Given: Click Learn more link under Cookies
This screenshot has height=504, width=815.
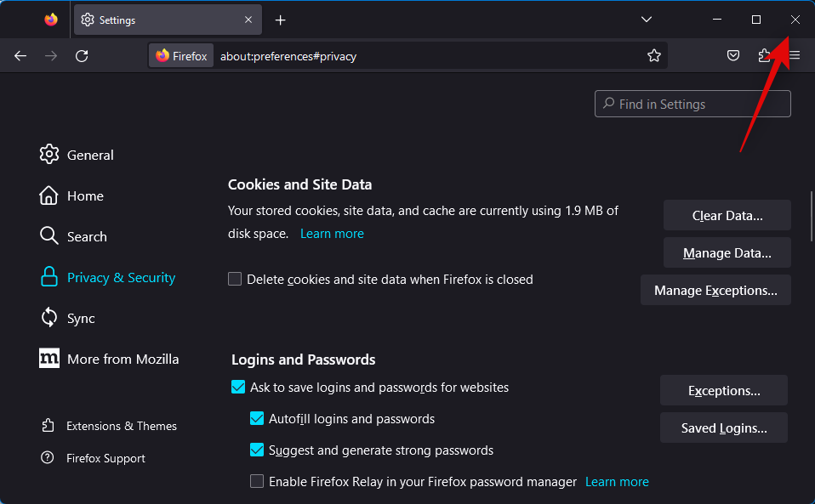Looking at the screenshot, I should pos(332,234).
